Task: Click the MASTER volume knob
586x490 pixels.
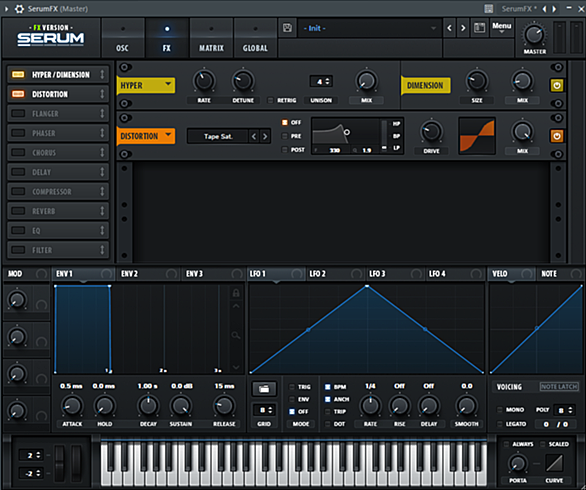Action: (x=534, y=35)
